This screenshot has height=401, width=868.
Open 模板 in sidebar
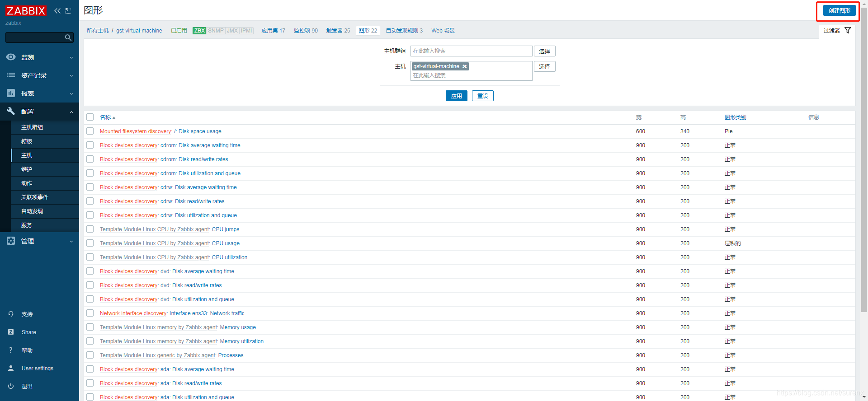click(27, 141)
